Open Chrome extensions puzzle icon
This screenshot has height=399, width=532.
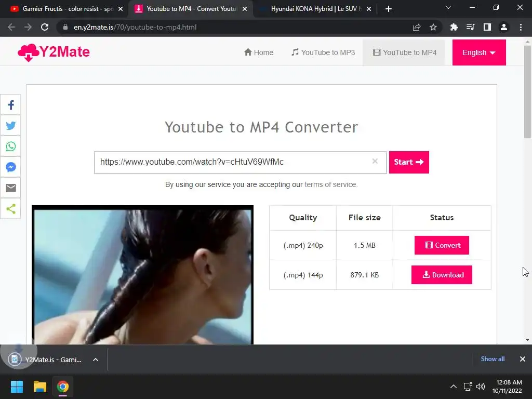(454, 27)
